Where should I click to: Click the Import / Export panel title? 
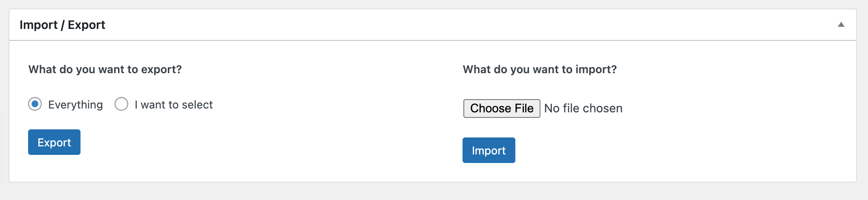[x=62, y=25]
